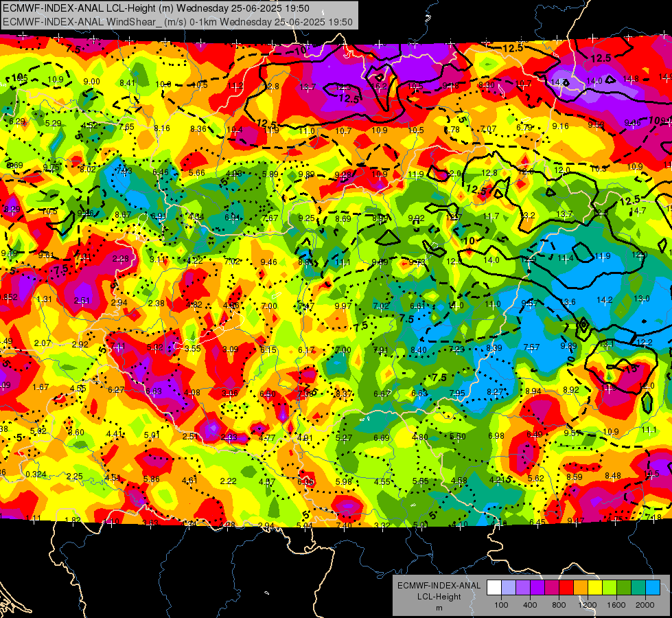Click the WindShear 0-1km title line

pyautogui.click(x=177, y=22)
